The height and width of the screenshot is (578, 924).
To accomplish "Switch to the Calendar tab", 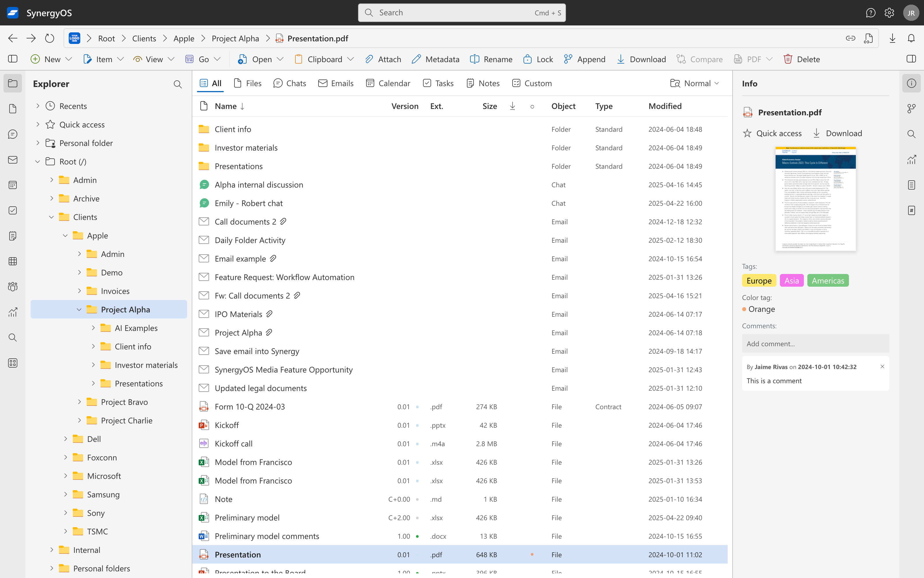I will [388, 83].
